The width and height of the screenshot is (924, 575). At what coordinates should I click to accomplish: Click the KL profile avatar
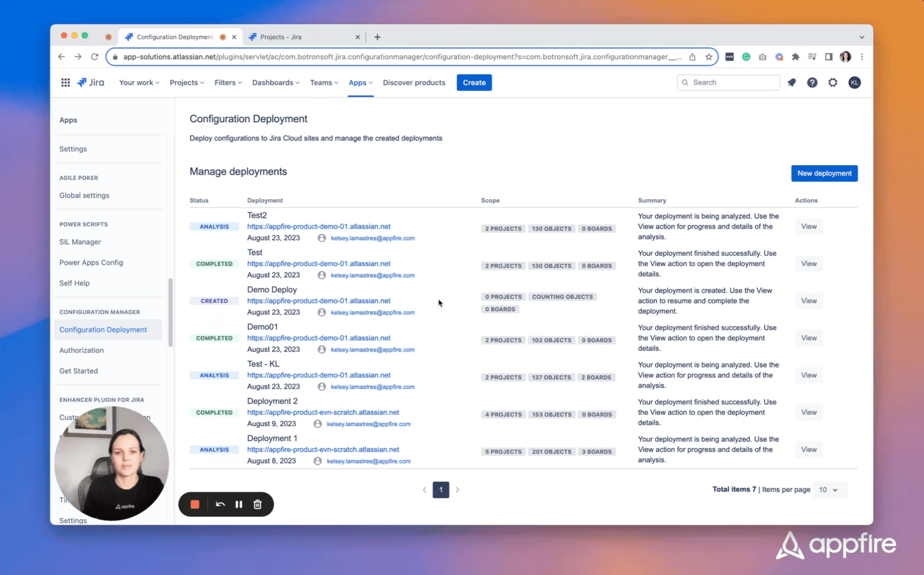tap(855, 83)
